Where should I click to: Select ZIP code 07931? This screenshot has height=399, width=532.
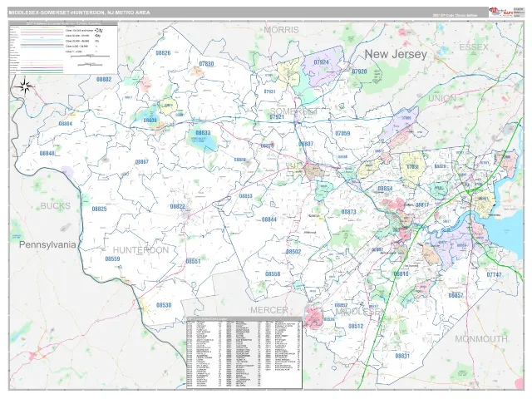pyautogui.click(x=269, y=91)
